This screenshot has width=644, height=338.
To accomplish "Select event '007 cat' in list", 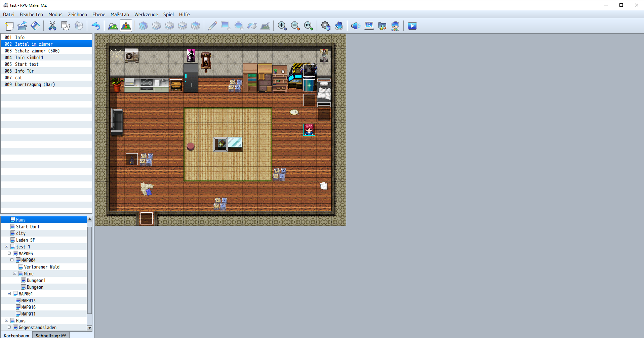I will [18, 78].
